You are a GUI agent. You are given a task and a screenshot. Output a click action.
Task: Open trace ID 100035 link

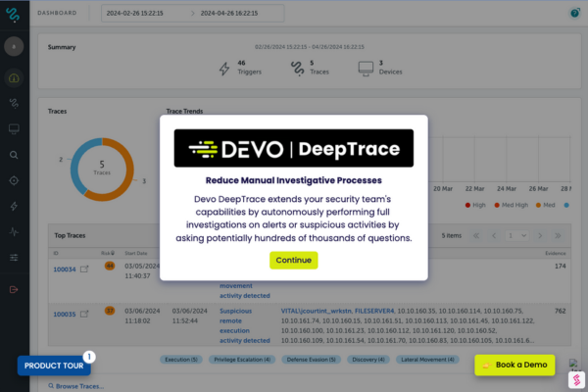[63, 314]
